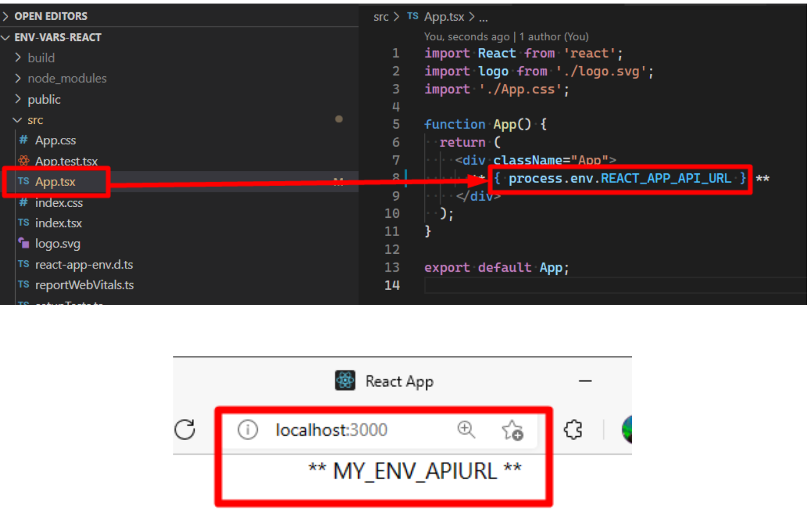812x516 pixels.
Task: Click the React App tab favicon
Action: point(345,381)
